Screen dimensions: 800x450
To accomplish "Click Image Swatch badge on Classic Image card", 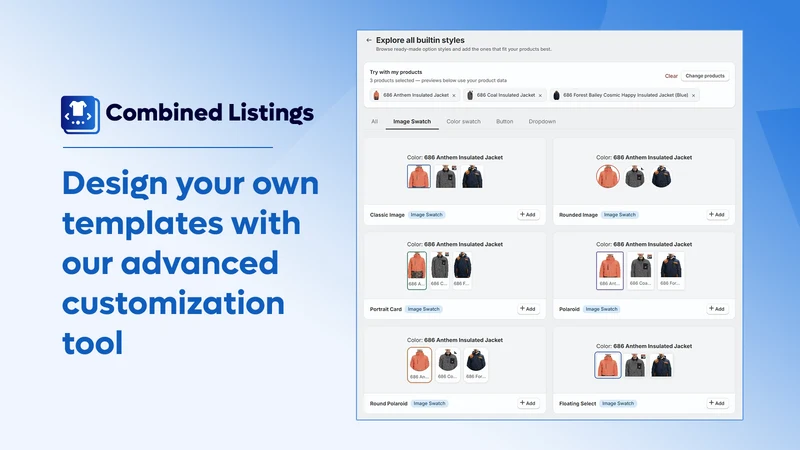I will tap(427, 215).
